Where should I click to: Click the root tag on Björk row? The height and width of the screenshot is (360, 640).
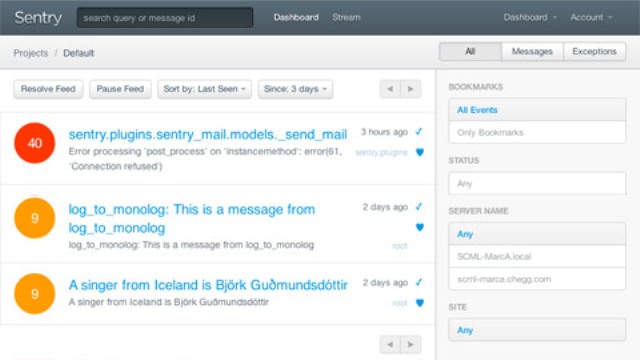coord(400,303)
